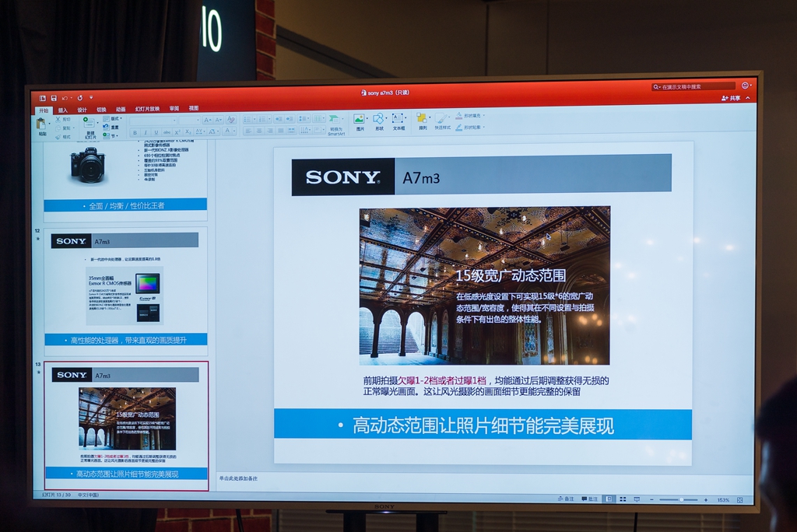
Task: Click the Paste (粘贴) clipboard icon
Action: [x=41, y=124]
